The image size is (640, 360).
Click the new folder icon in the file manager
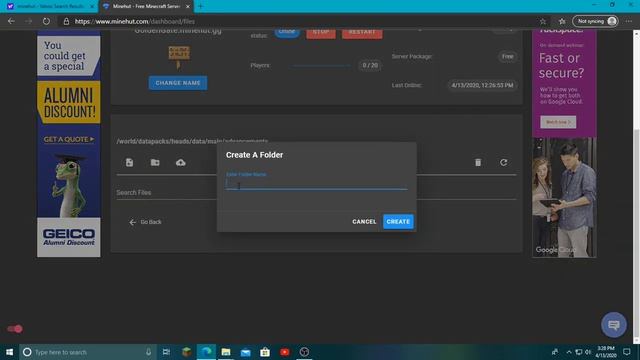155,162
